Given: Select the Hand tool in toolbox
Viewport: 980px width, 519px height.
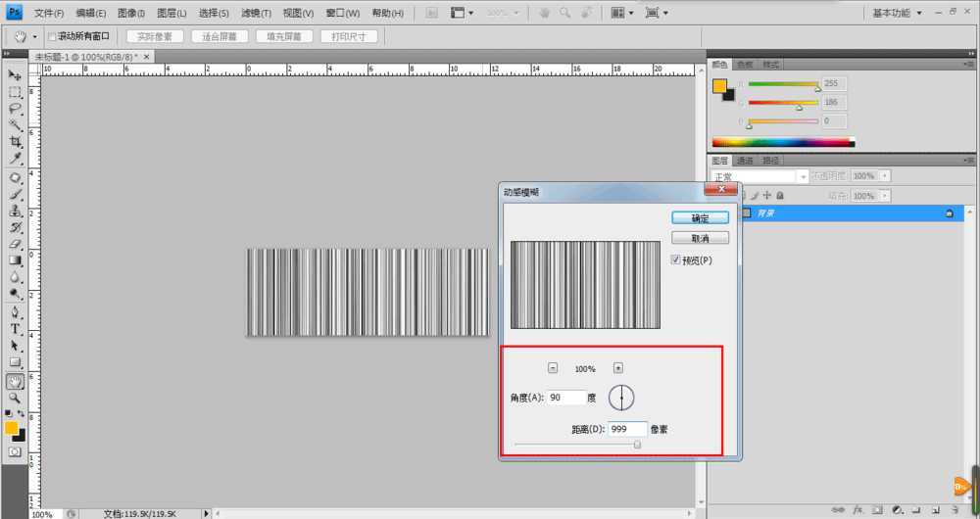Looking at the screenshot, I should 15,382.
